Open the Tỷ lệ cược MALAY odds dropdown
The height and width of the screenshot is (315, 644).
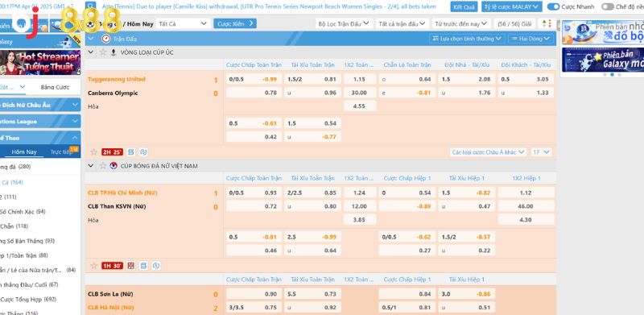pos(512,6)
